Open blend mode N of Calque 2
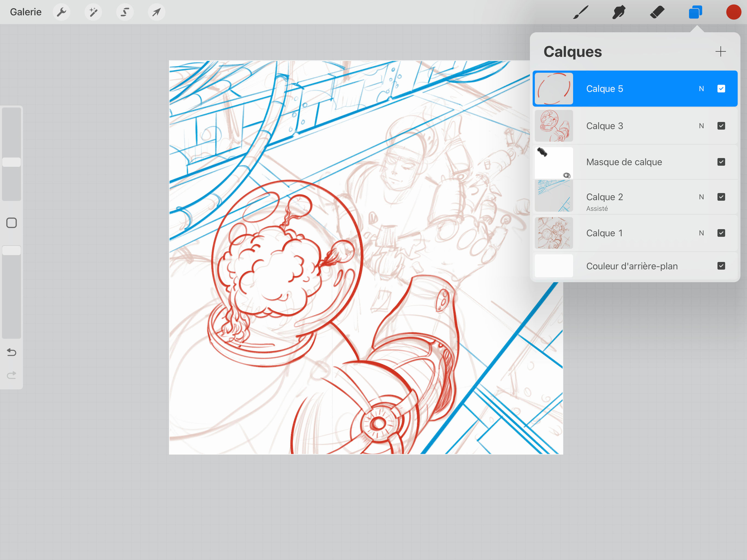The width and height of the screenshot is (747, 560). point(701,197)
